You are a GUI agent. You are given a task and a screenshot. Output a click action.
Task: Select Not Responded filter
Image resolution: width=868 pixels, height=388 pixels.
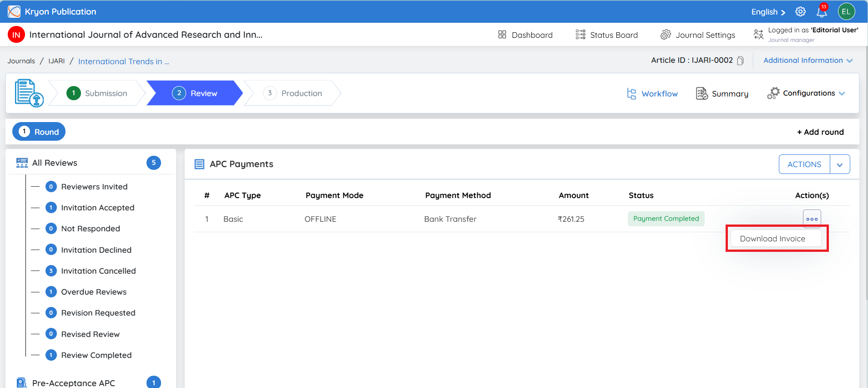point(91,229)
